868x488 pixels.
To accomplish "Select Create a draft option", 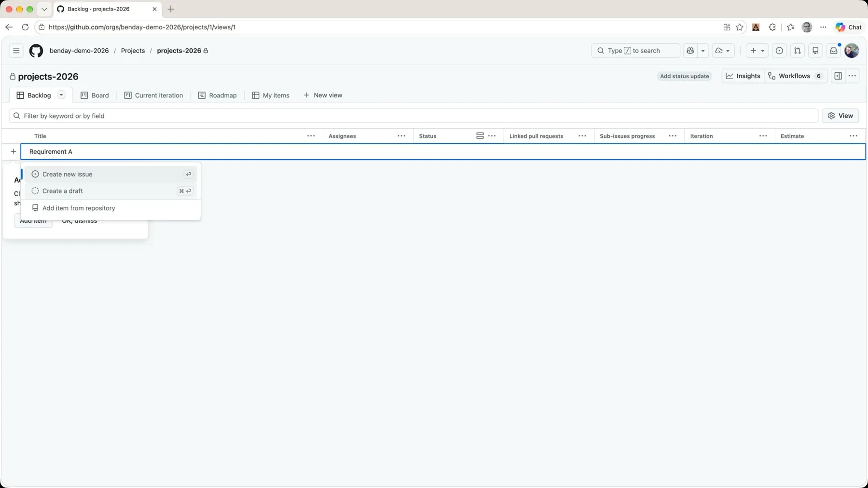I will point(111,191).
